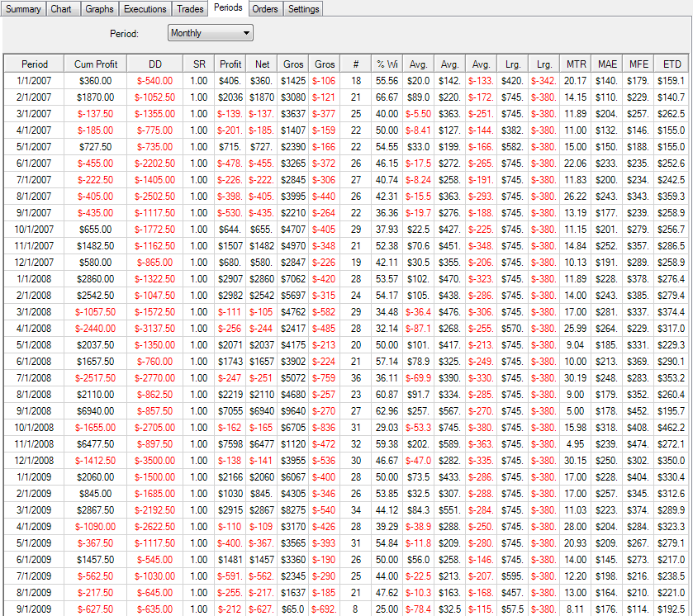
Task: Select the 9/1/2009 period cell
Action: (x=34, y=609)
